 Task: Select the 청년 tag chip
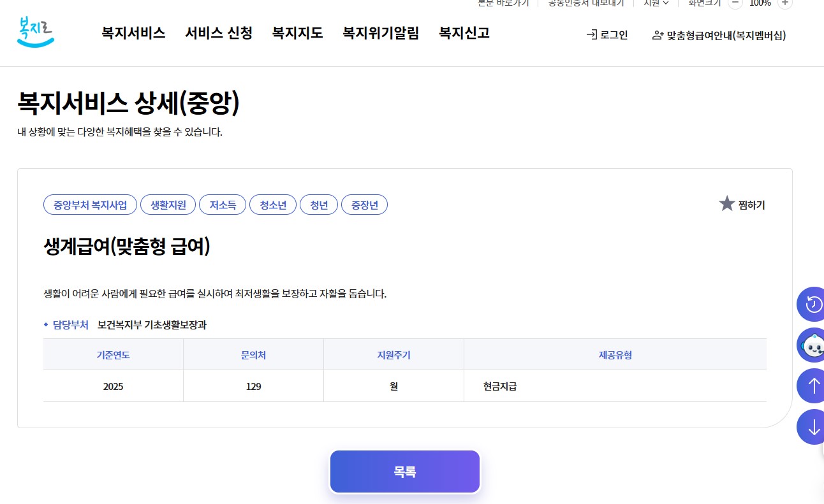[319, 204]
